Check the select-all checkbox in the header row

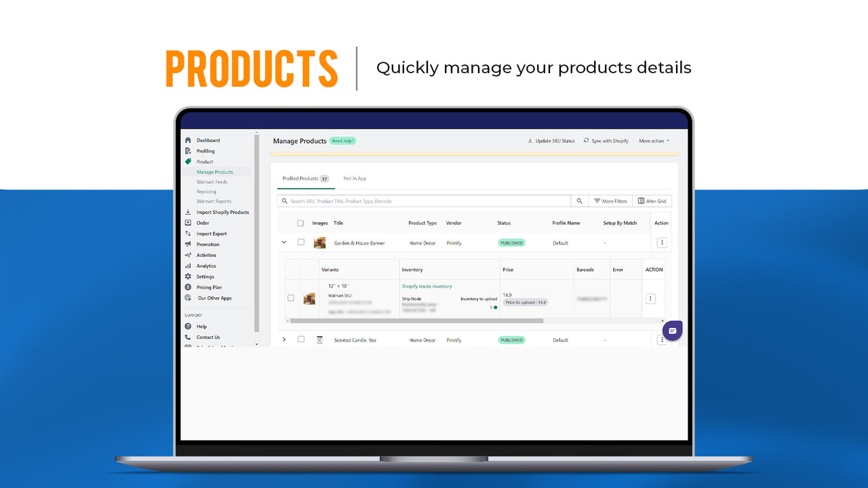pos(300,223)
